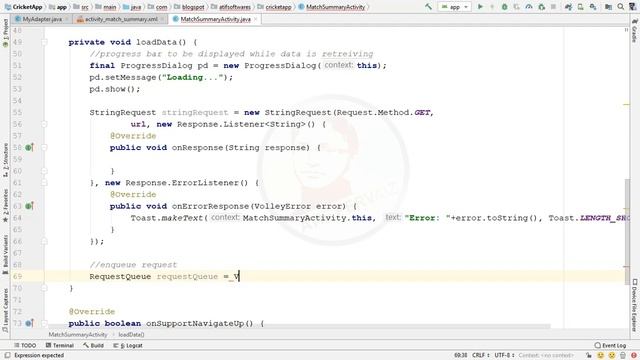
Task: Click the Profile app gauge icon
Action: tap(529, 7)
